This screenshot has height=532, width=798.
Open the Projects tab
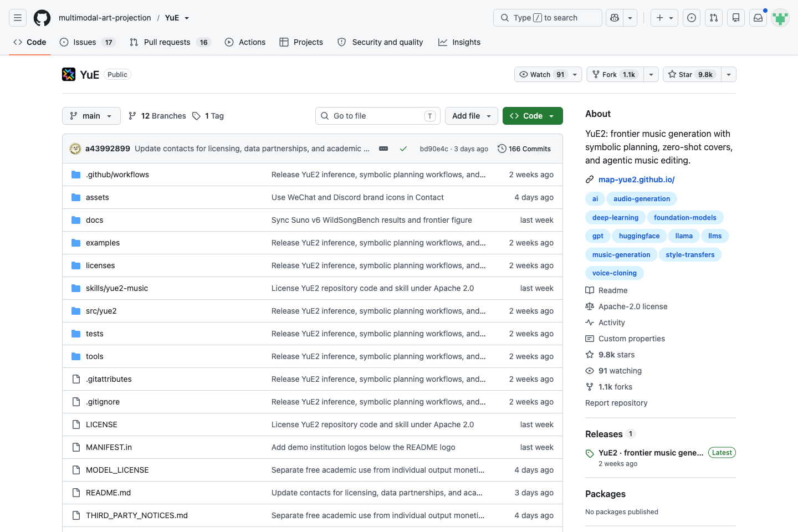click(301, 42)
